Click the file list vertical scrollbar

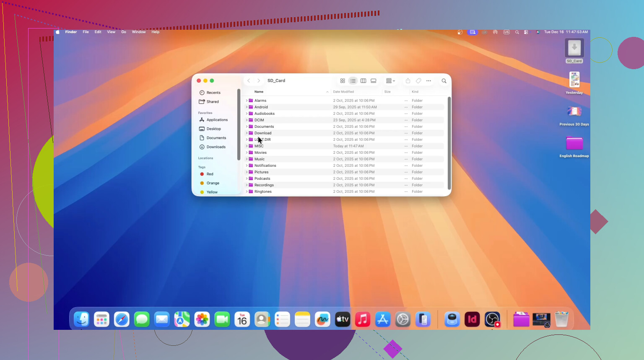tap(449, 142)
